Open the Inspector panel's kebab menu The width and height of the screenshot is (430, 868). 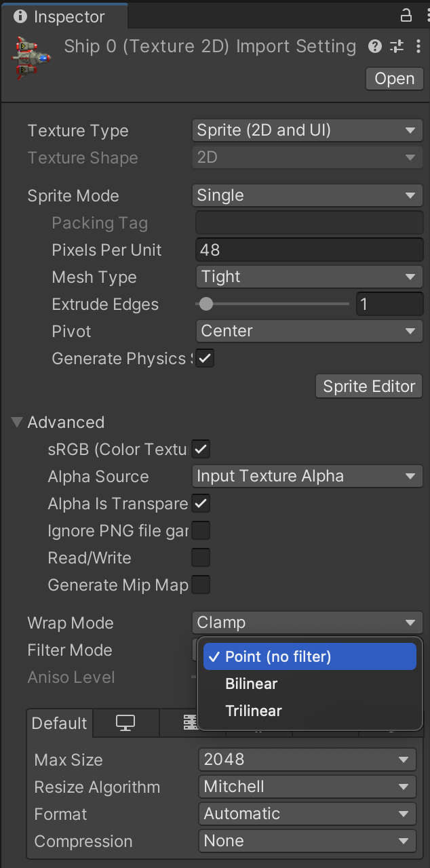[422, 16]
